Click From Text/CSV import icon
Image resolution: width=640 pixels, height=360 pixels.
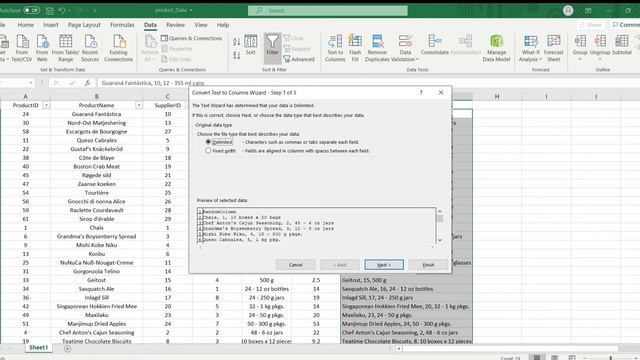(22, 48)
